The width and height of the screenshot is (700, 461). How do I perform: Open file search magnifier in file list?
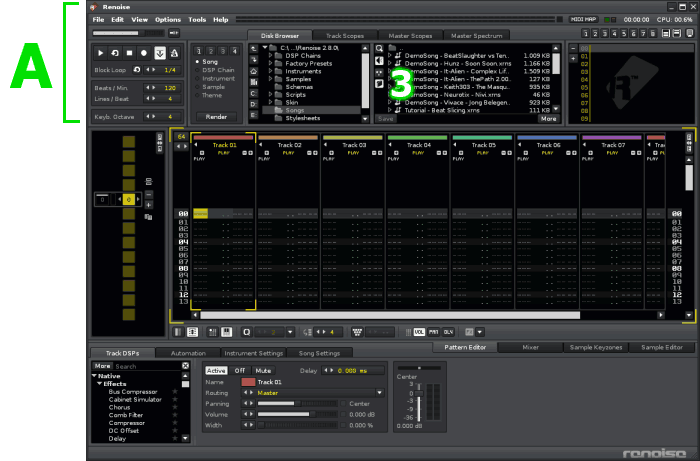pyautogui.click(x=379, y=49)
